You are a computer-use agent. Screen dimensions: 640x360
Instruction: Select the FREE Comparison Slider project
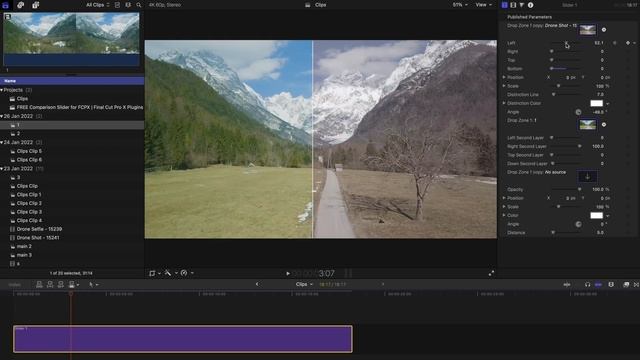80,107
